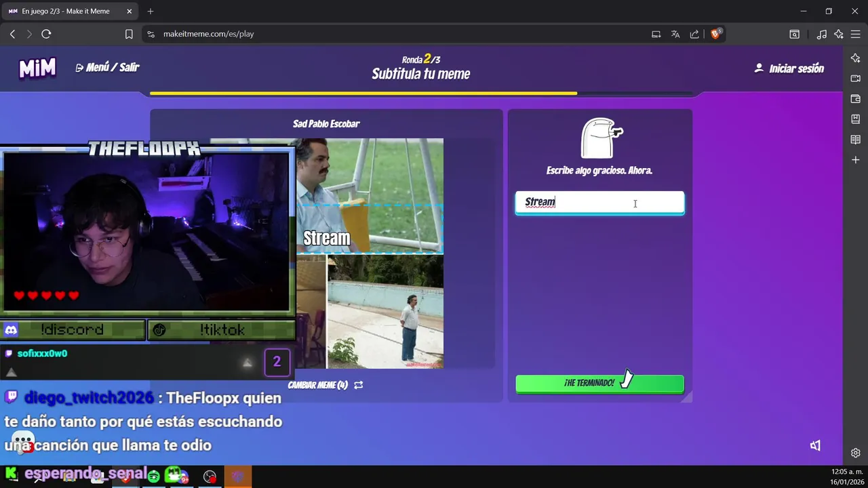Open the browser hamburger menu
This screenshot has height=488, width=868.
pyautogui.click(x=856, y=34)
